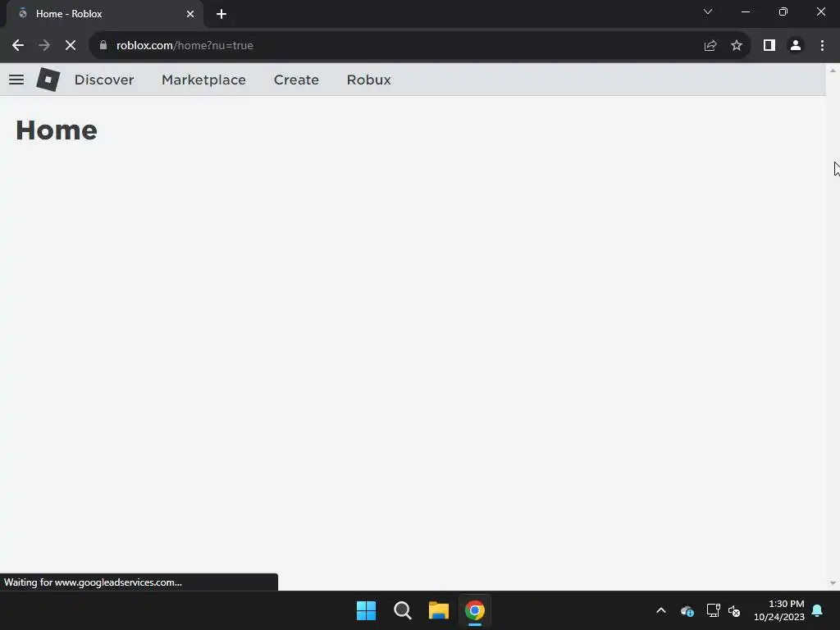The width and height of the screenshot is (840, 630).
Task: Click the Roblox logo icon
Action: pyautogui.click(x=48, y=80)
